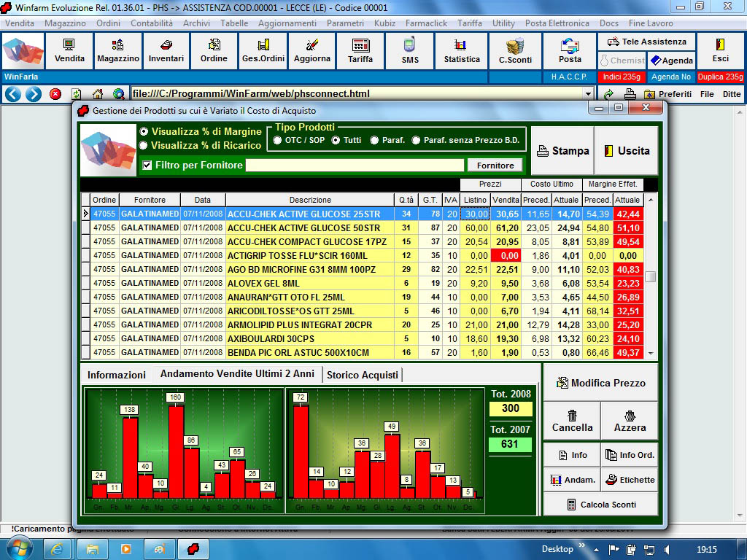Select the OTC / SOP product type
Screen dimensions: 747x560
tap(278, 140)
